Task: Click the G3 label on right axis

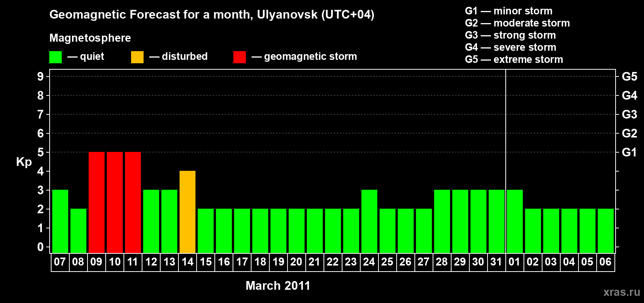Action: [x=629, y=114]
